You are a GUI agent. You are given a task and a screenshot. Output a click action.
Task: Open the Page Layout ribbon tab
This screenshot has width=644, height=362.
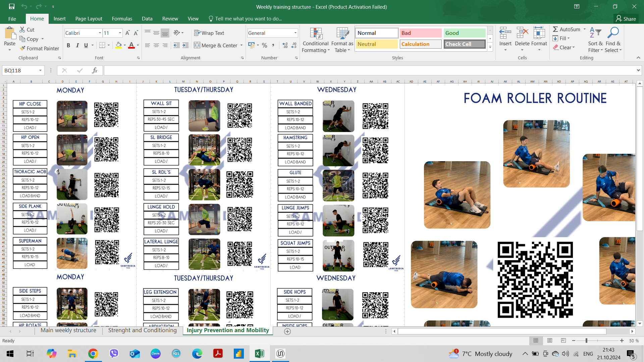89,19
